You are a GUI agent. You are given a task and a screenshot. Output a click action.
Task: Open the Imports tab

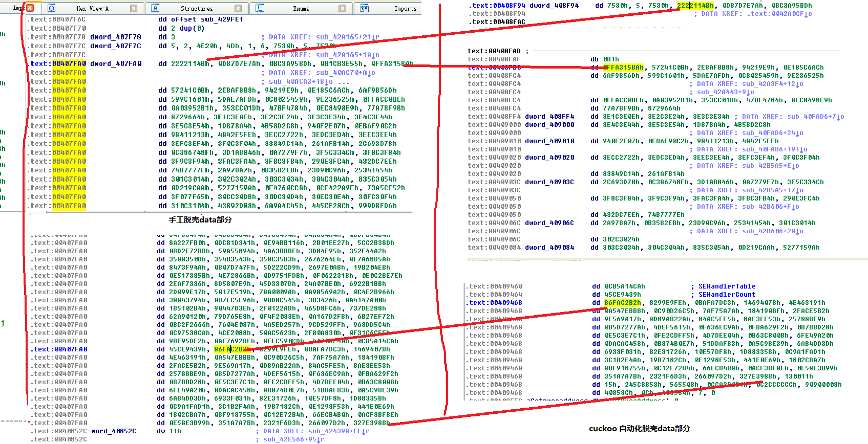pos(406,8)
